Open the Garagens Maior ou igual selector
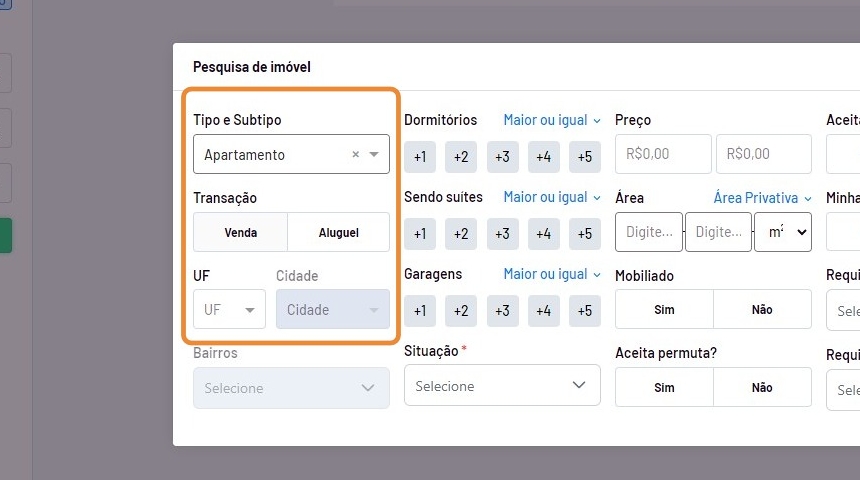The image size is (860, 480). pos(552,274)
